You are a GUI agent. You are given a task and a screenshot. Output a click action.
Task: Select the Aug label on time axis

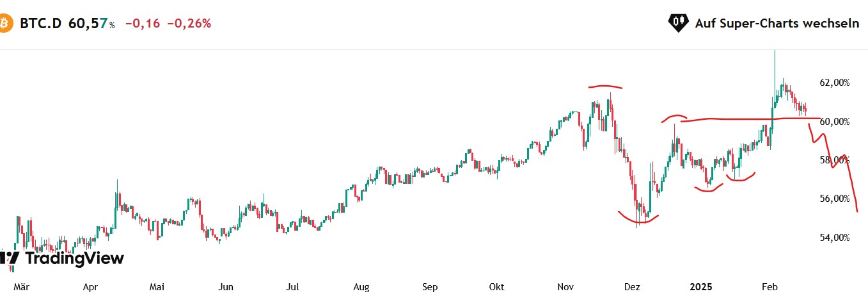(361, 287)
